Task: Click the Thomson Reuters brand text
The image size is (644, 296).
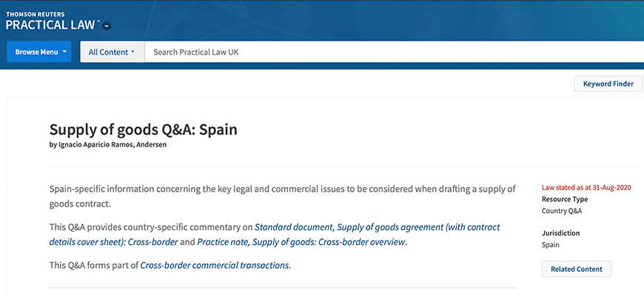Action: pyautogui.click(x=36, y=13)
